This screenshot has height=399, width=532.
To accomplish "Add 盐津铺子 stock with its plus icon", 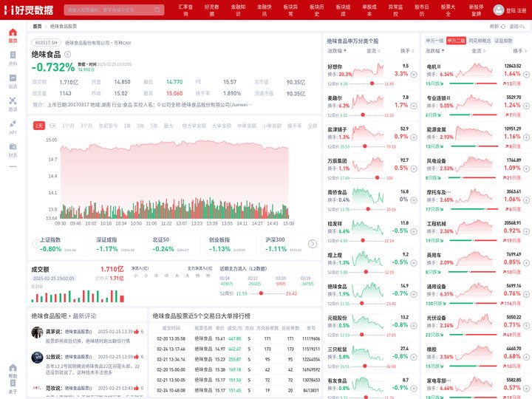I will [414, 137].
